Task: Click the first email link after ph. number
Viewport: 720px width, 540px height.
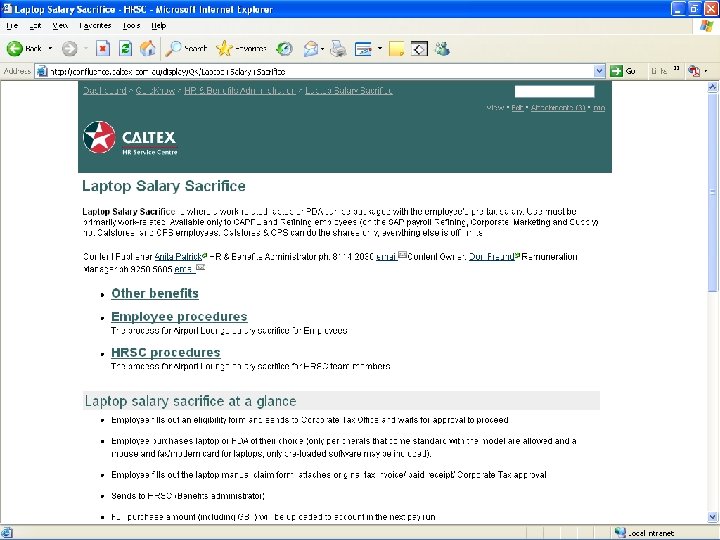Action: click(386, 256)
